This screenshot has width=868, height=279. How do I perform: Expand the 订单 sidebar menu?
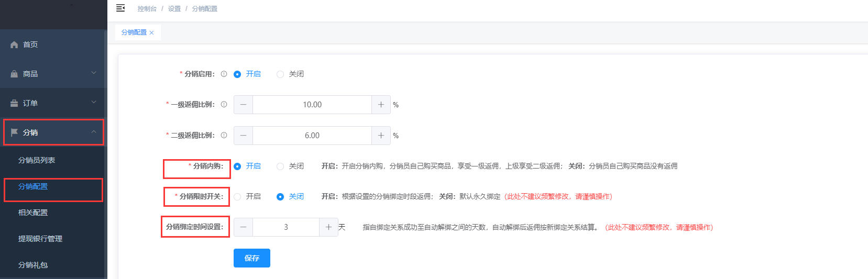pyautogui.click(x=52, y=103)
